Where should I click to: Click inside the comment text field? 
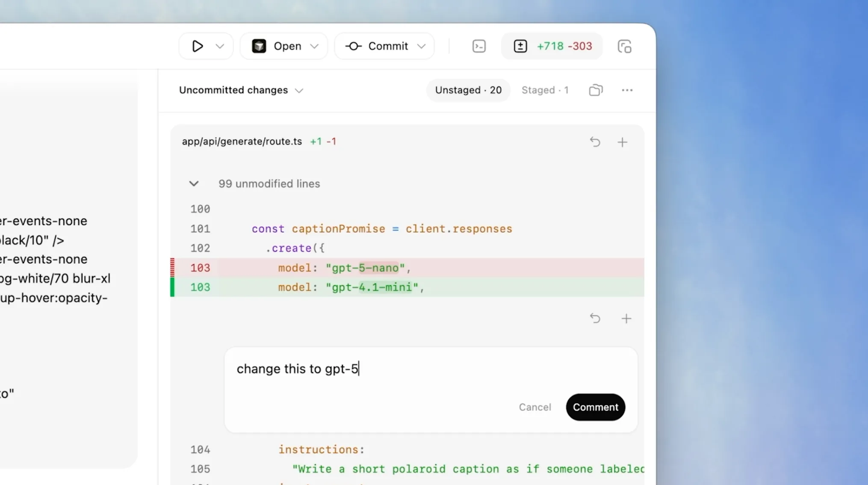coord(385,369)
